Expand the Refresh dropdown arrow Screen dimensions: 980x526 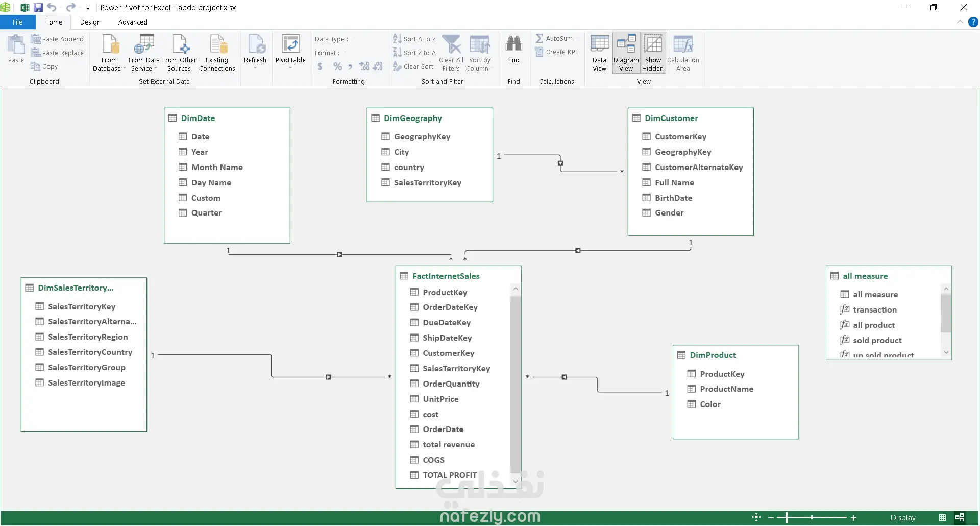click(255, 68)
